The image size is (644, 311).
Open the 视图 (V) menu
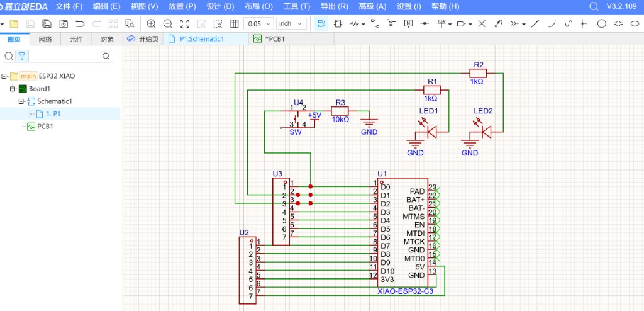click(144, 6)
